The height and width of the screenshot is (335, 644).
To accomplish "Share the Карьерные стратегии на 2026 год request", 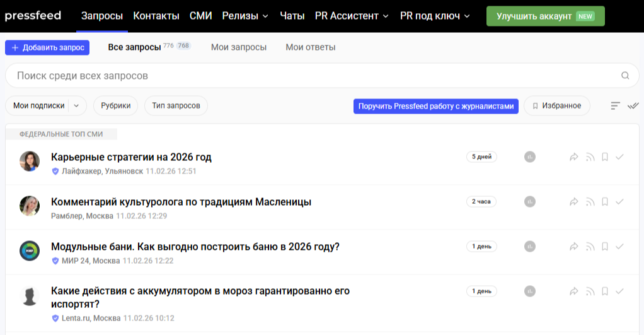I will (x=574, y=157).
